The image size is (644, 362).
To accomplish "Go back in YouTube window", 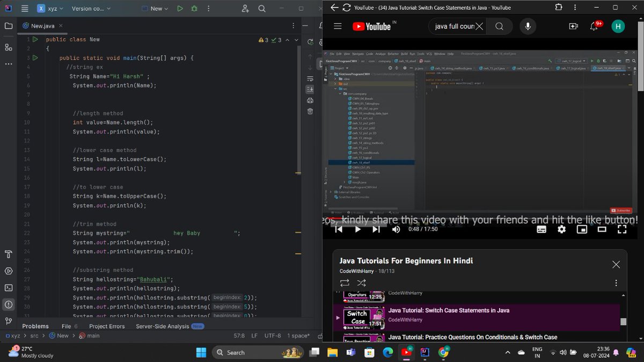I will click(x=334, y=8).
